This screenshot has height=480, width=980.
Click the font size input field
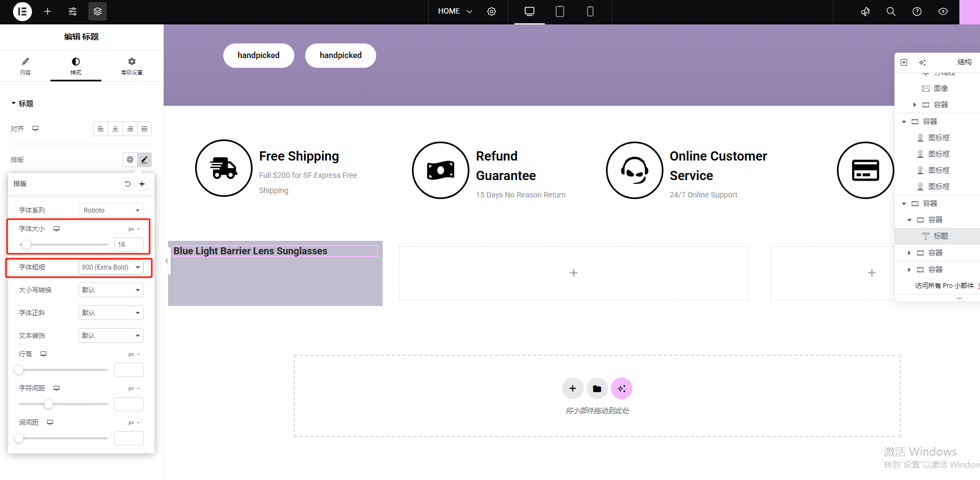click(x=129, y=245)
